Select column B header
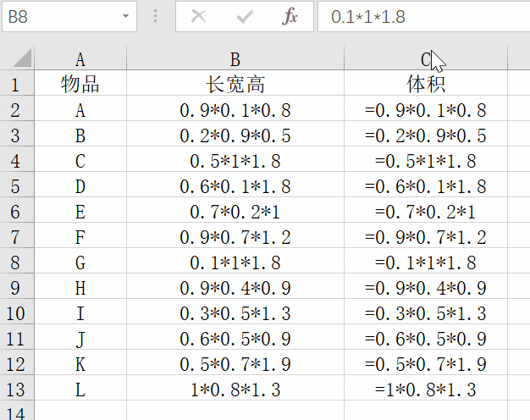The image size is (530, 420). coord(235,58)
